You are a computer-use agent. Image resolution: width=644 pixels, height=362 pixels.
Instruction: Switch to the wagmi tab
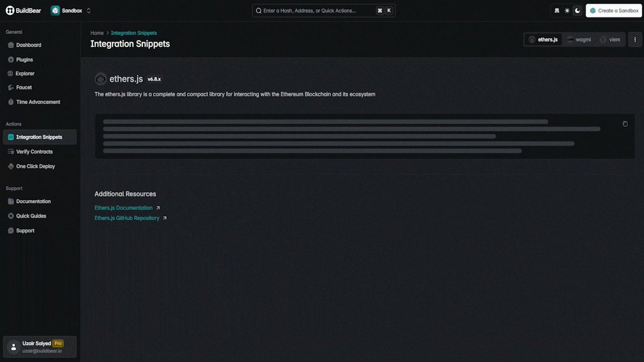click(x=579, y=40)
